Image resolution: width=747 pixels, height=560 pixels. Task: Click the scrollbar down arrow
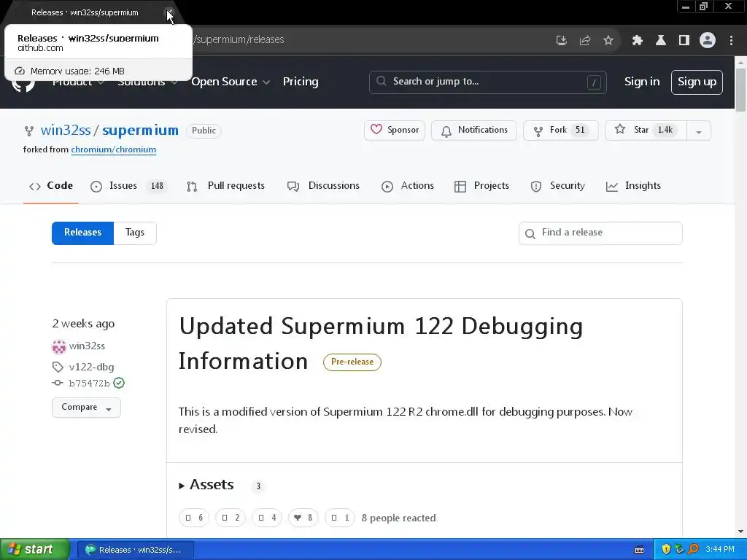pyautogui.click(x=740, y=532)
